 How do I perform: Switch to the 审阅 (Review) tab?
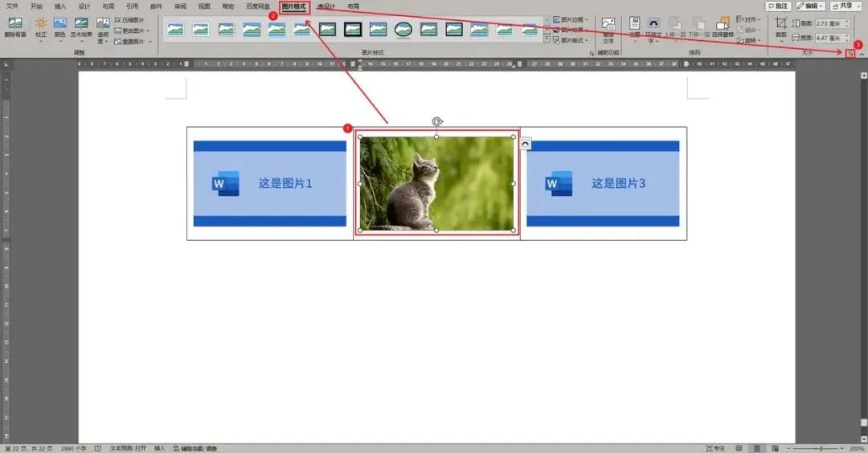pos(181,6)
